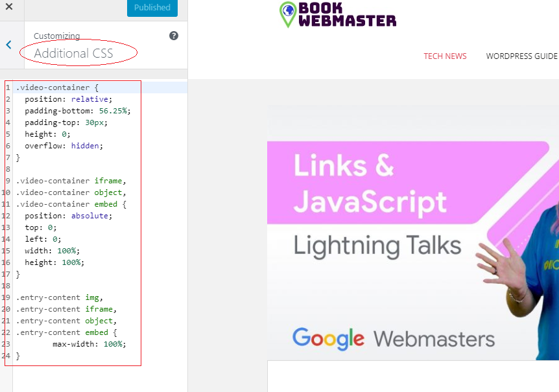Click the closing brace on line 24

pyautogui.click(x=18, y=356)
